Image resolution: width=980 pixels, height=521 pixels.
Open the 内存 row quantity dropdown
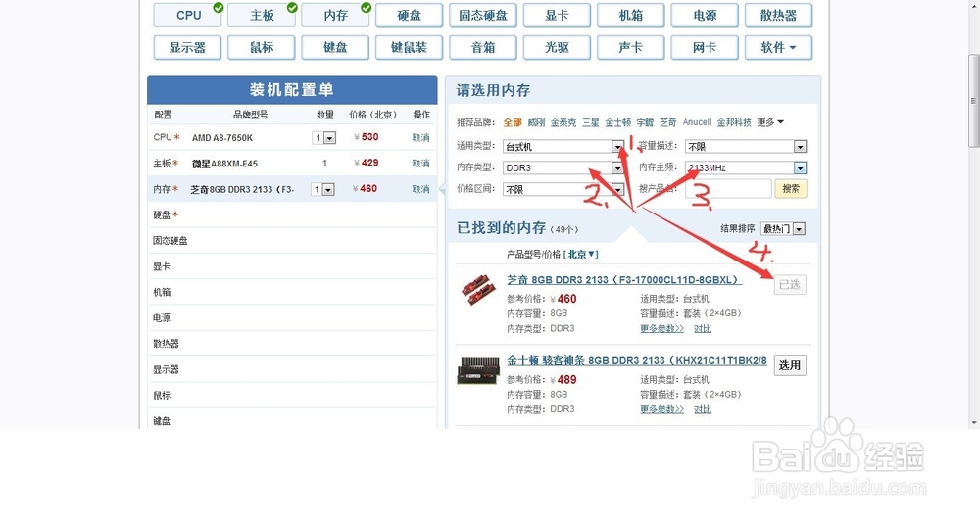323,189
